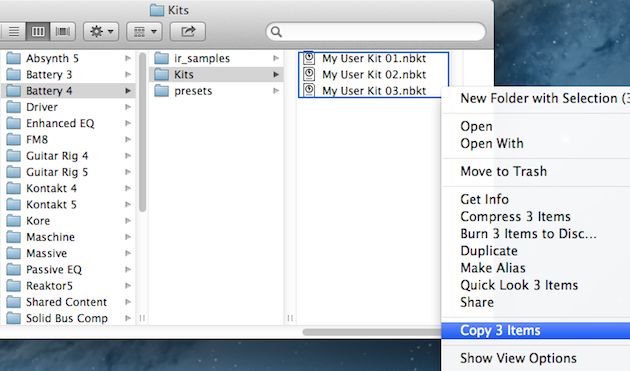630x371 pixels.
Task: Click the Enhanced EQ folder icon
Action: click(x=14, y=123)
